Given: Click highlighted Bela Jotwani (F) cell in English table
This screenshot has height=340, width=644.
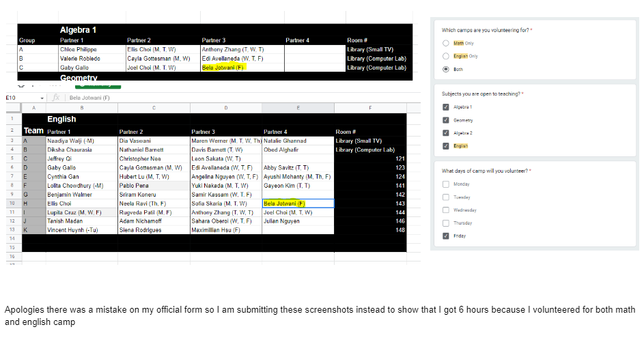Looking at the screenshot, I should tap(298, 203).
